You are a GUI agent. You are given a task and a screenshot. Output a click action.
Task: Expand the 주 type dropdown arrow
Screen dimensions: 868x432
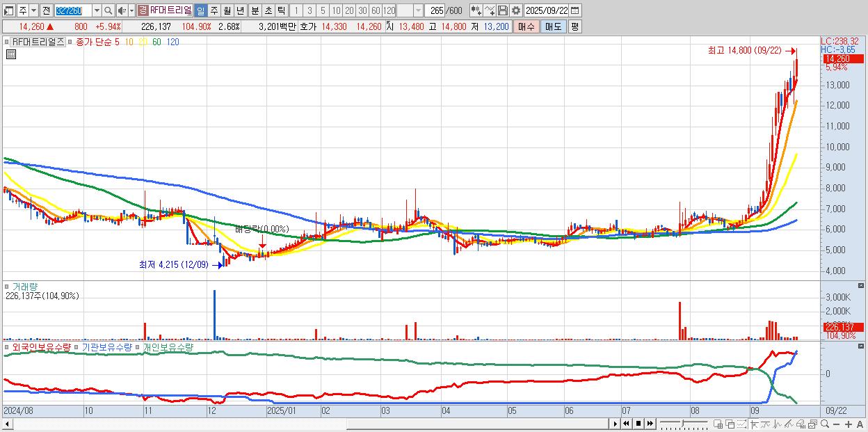[x=33, y=10]
